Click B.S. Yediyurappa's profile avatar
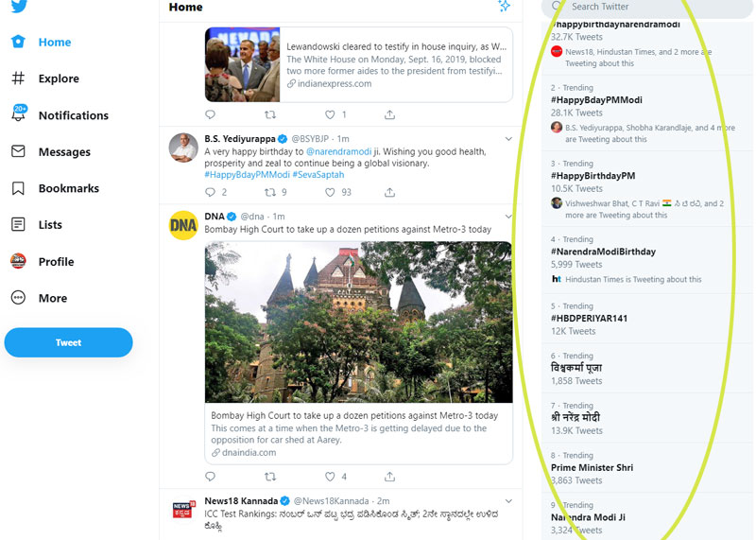The width and height of the screenshot is (756, 540). click(x=182, y=147)
